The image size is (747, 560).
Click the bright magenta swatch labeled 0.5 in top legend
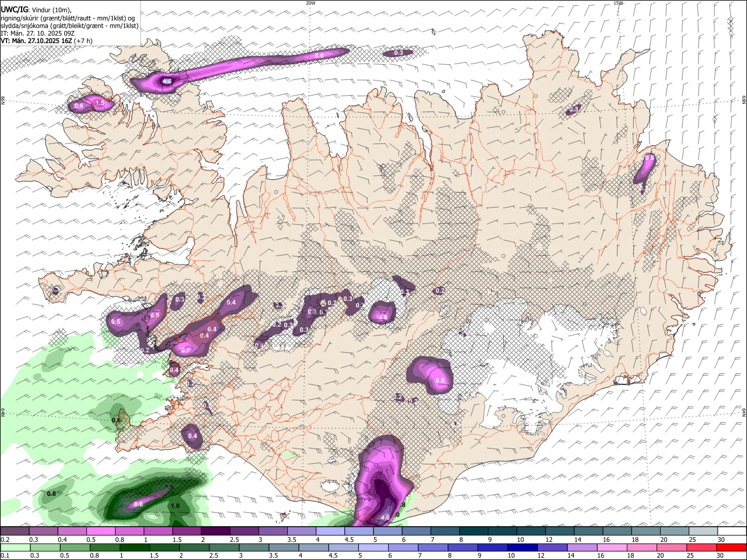[x=100, y=531]
